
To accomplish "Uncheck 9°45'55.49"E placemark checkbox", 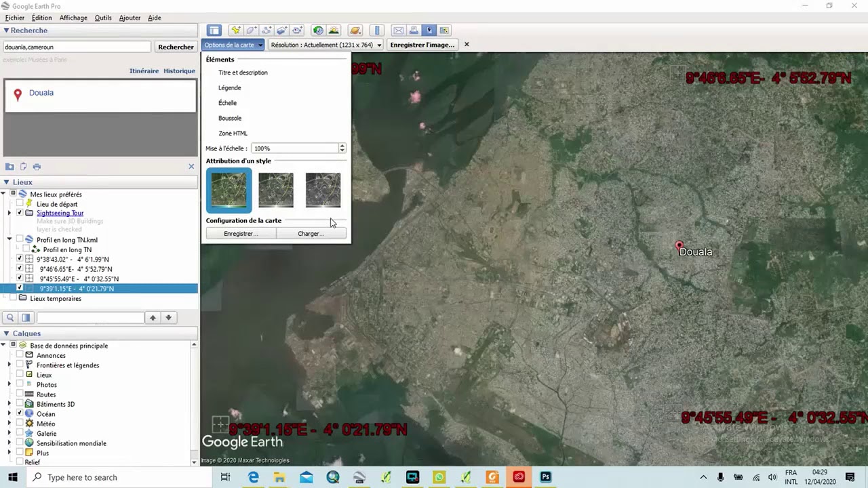I will [x=20, y=278].
